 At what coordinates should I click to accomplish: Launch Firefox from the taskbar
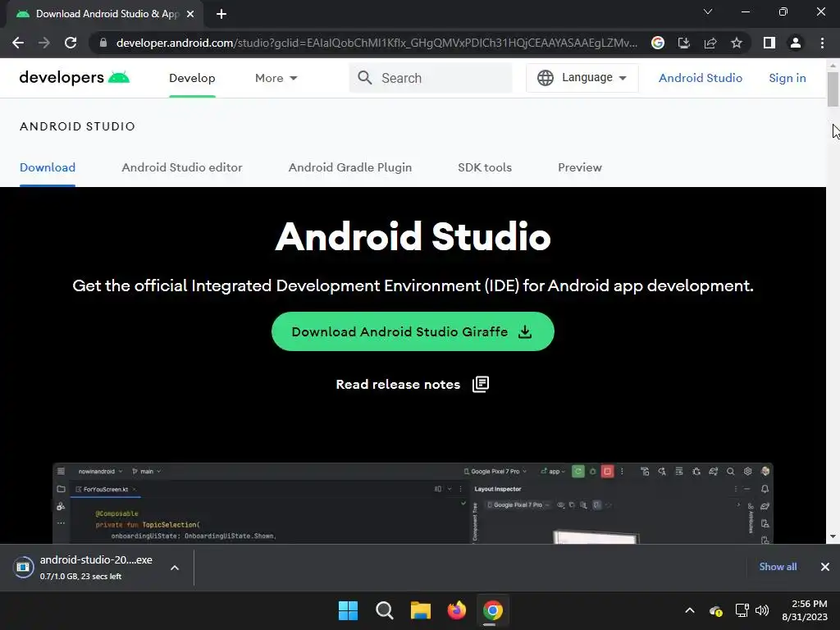[456, 610]
